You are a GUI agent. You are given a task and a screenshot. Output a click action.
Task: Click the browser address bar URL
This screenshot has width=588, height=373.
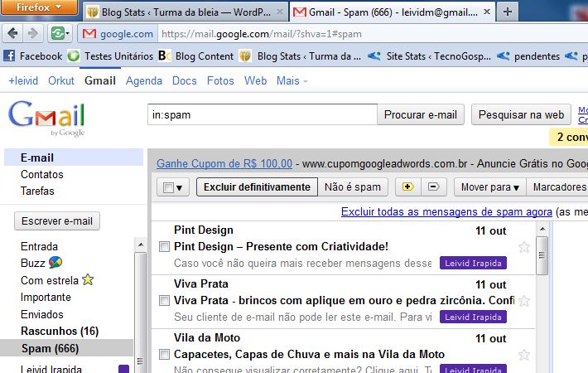tap(262, 34)
